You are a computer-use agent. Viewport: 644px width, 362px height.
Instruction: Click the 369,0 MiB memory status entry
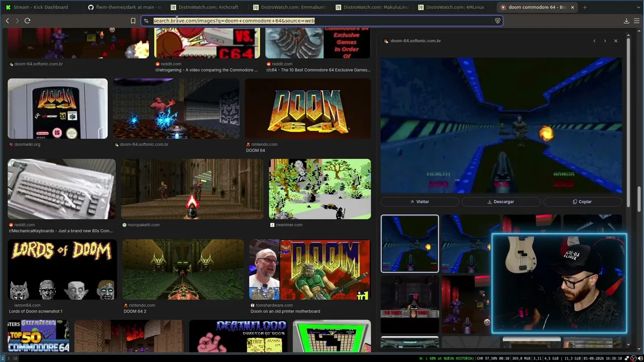521,358
